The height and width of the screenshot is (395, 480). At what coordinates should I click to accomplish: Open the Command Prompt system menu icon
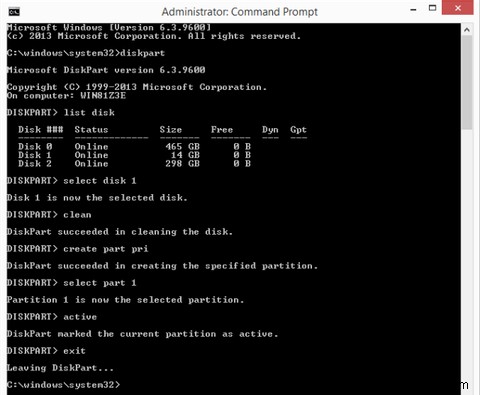pyautogui.click(x=14, y=12)
